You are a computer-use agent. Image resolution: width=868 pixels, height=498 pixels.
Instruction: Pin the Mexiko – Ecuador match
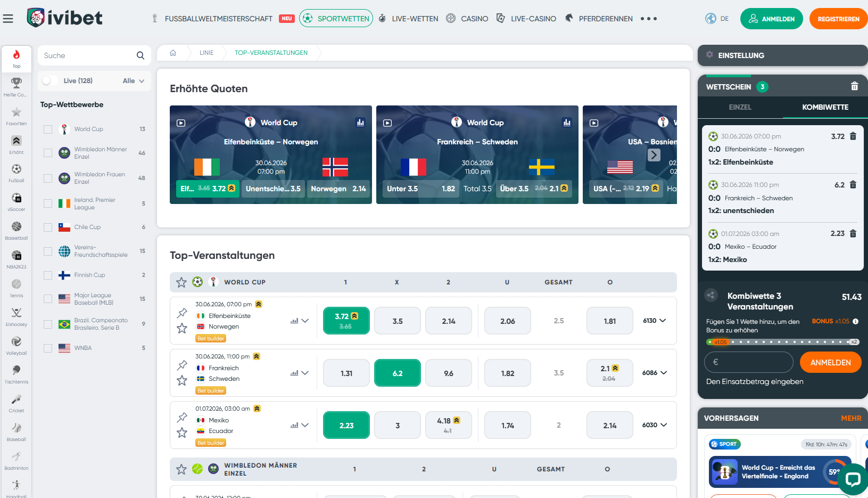[x=182, y=417]
